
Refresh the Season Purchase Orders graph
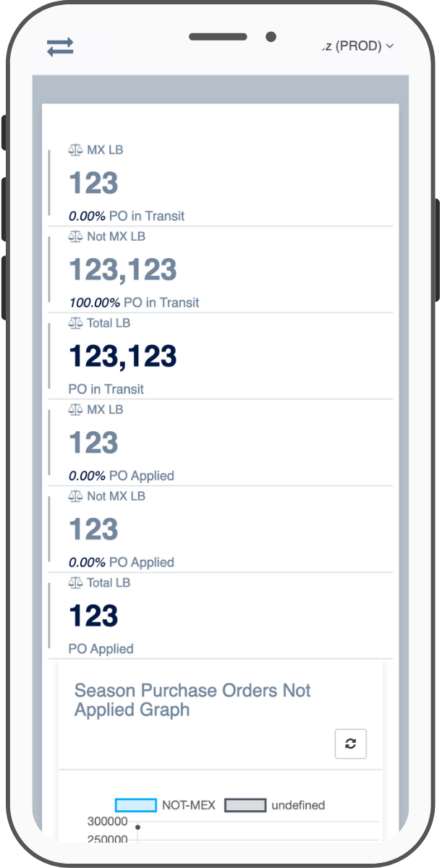click(x=351, y=744)
